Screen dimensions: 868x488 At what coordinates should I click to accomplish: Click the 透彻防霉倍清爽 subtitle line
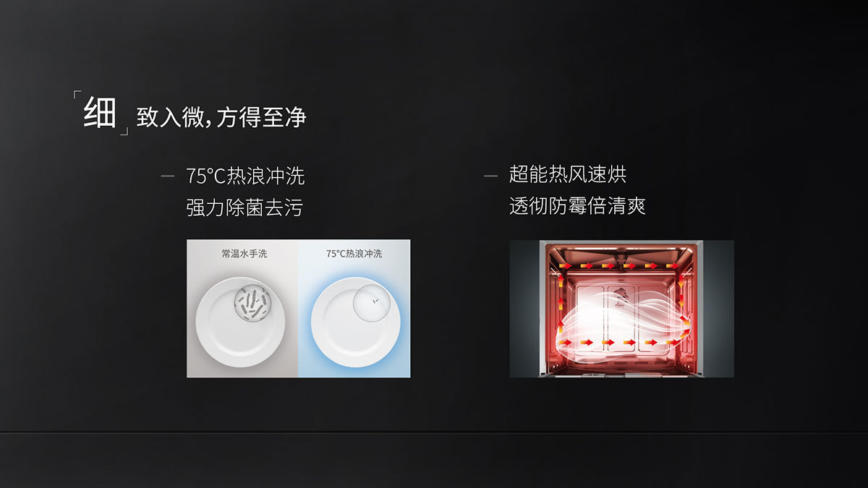[577, 207]
